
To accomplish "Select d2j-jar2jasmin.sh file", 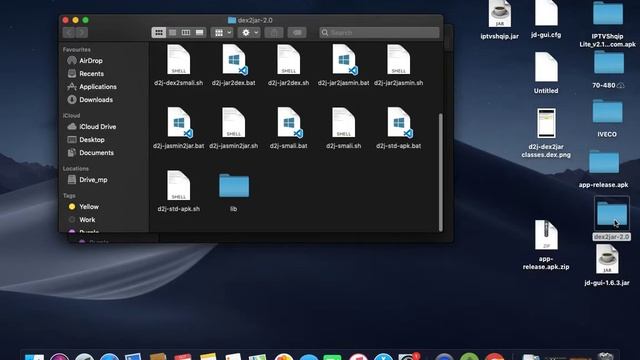I will point(399,65).
